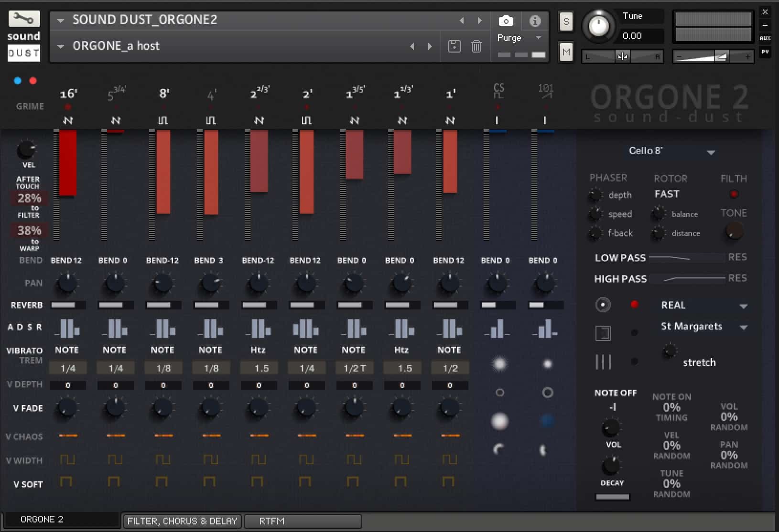The height and width of the screenshot is (532, 779).
Task: Save the preset with the disk icon
Action: [454, 46]
